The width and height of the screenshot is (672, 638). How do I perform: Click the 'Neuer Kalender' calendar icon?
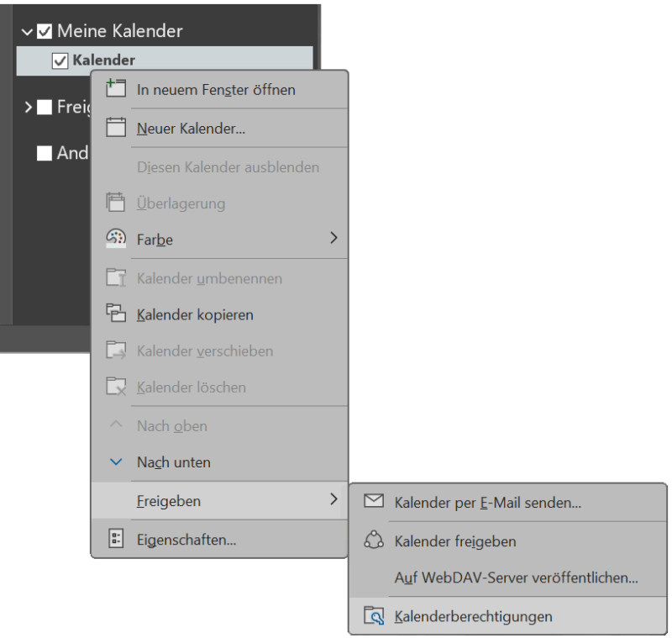point(116,129)
